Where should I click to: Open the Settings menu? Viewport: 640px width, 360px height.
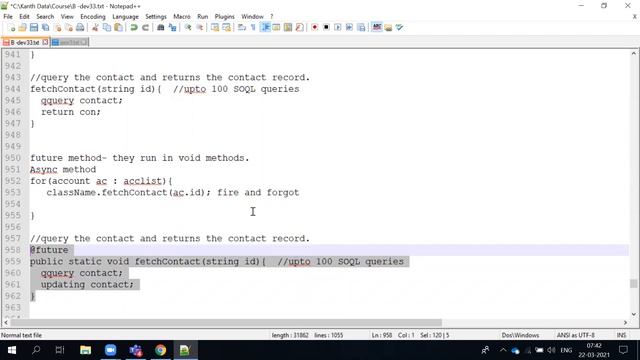click(x=156, y=17)
